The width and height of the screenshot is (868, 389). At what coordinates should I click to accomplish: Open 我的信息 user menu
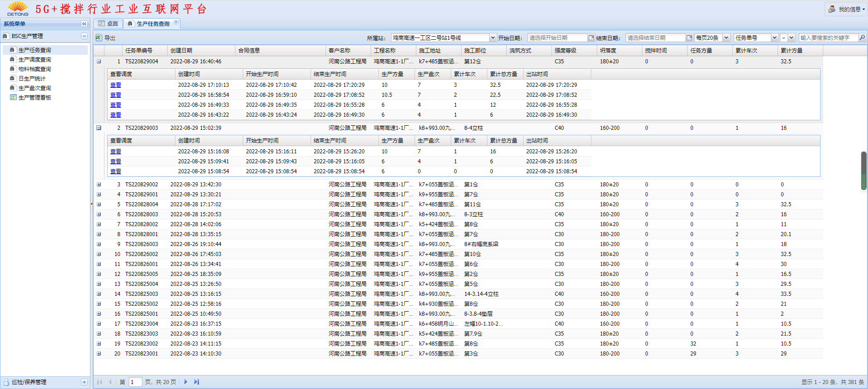coord(846,9)
